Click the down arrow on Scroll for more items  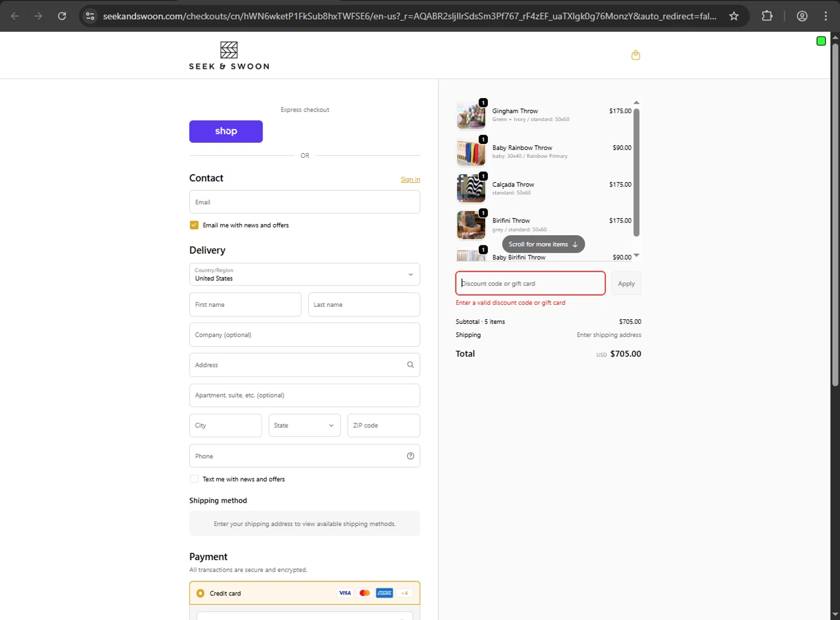tap(575, 244)
